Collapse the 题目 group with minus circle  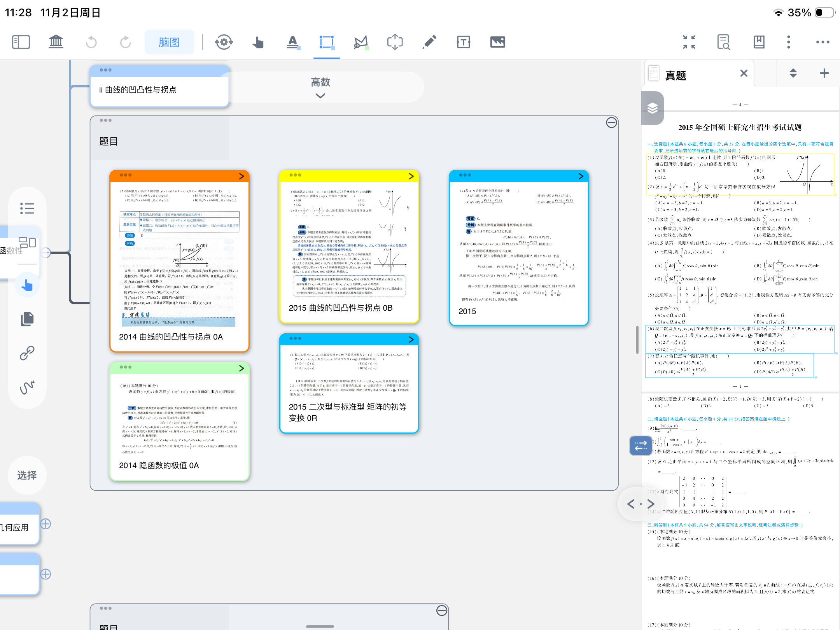tap(611, 123)
